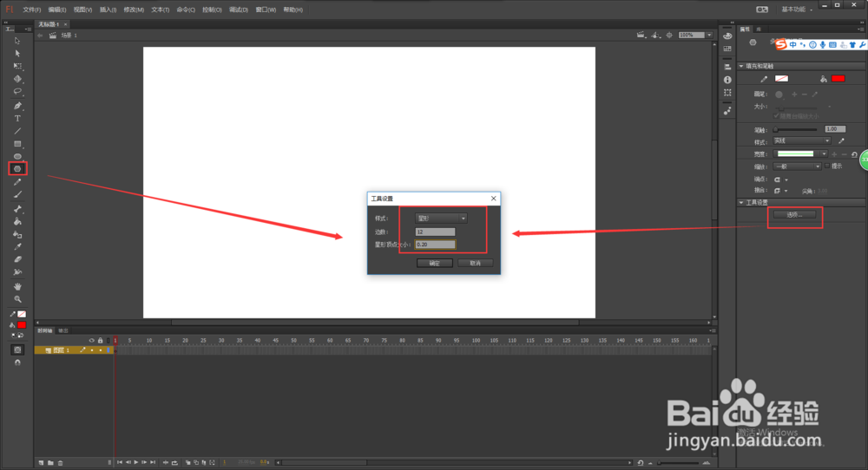
Task: Toggle the Onion Skin button
Action: pyautogui.click(x=188, y=463)
